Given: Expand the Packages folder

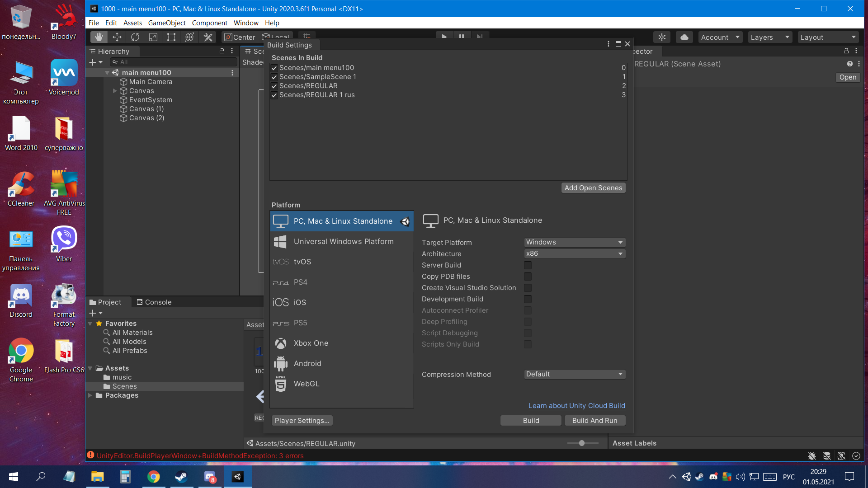Looking at the screenshot, I should (90, 395).
